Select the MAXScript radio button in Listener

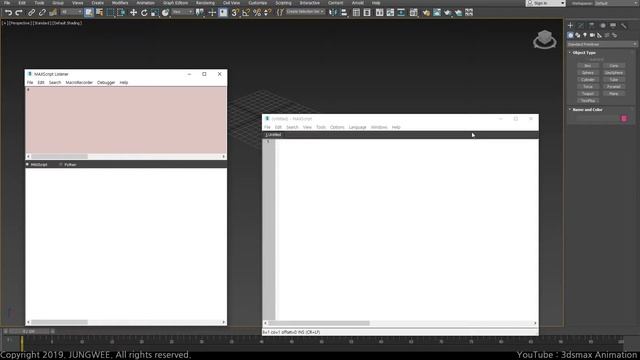(x=37, y=164)
